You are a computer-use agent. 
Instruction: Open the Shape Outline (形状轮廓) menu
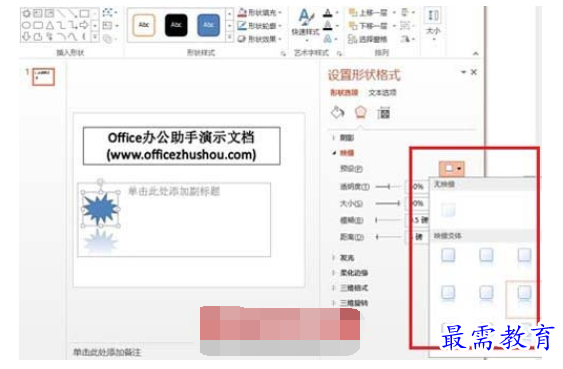tap(260, 25)
